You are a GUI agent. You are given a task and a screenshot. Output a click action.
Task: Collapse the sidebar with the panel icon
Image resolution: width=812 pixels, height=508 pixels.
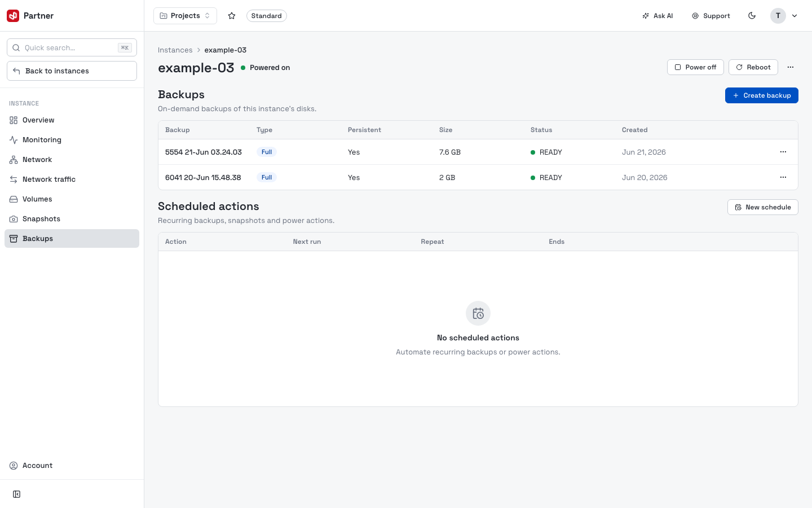click(x=17, y=494)
